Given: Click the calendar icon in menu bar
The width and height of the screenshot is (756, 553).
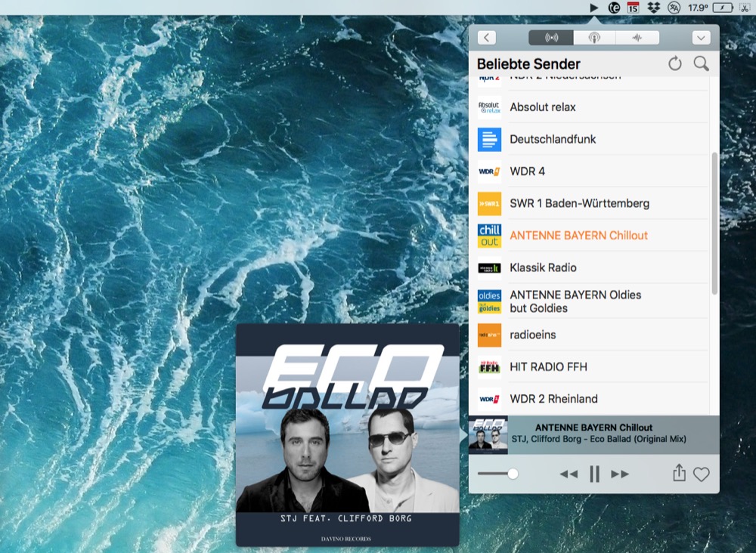Looking at the screenshot, I should [x=634, y=8].
